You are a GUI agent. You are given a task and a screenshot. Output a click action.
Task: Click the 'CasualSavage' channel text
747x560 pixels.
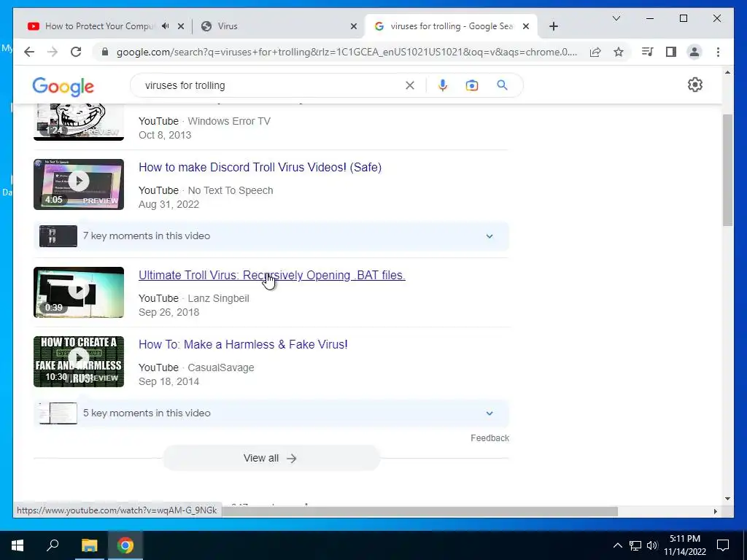[220, 367]
